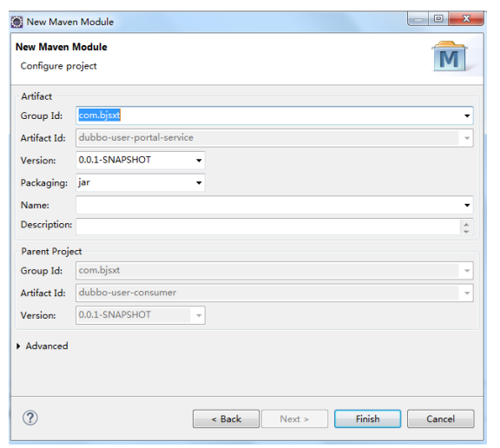Viewport: 500px width, 448px height.
Task: Click the Cancel button
Action: (x=441, y=419)
